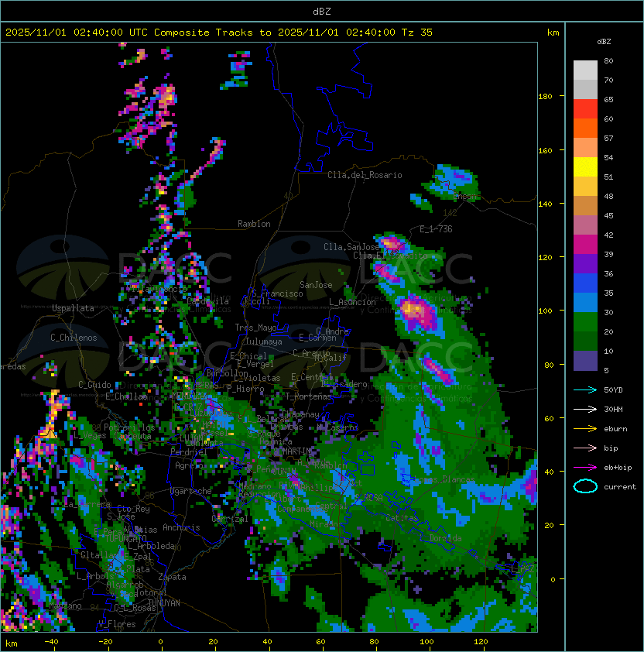Click the Agrelo place label

pyautogui.click(x=189, y=465)
